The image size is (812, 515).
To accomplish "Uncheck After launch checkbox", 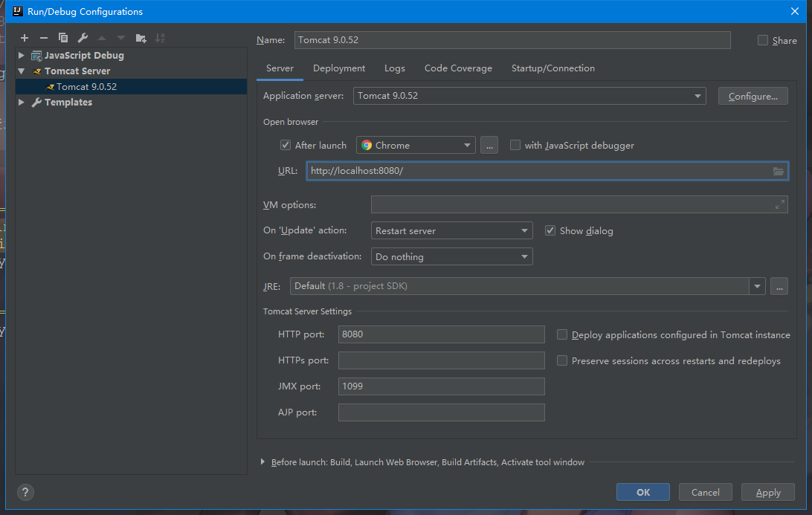I will [286, 145].
